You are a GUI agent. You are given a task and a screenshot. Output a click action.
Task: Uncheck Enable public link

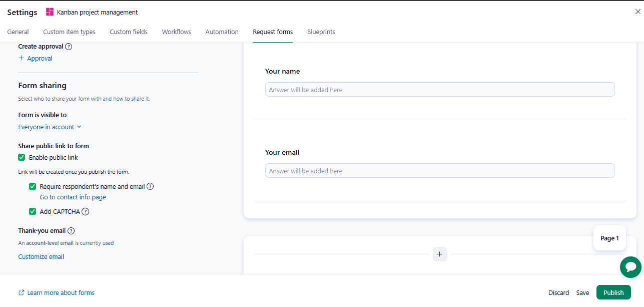click(22, 157)
